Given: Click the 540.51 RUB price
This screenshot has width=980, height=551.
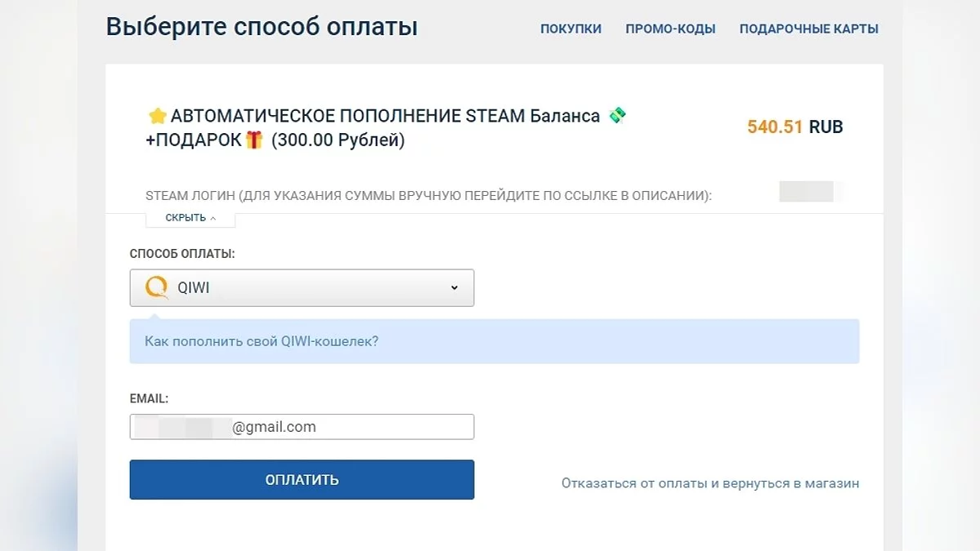Looking at the screenshot, I should 795,127.
